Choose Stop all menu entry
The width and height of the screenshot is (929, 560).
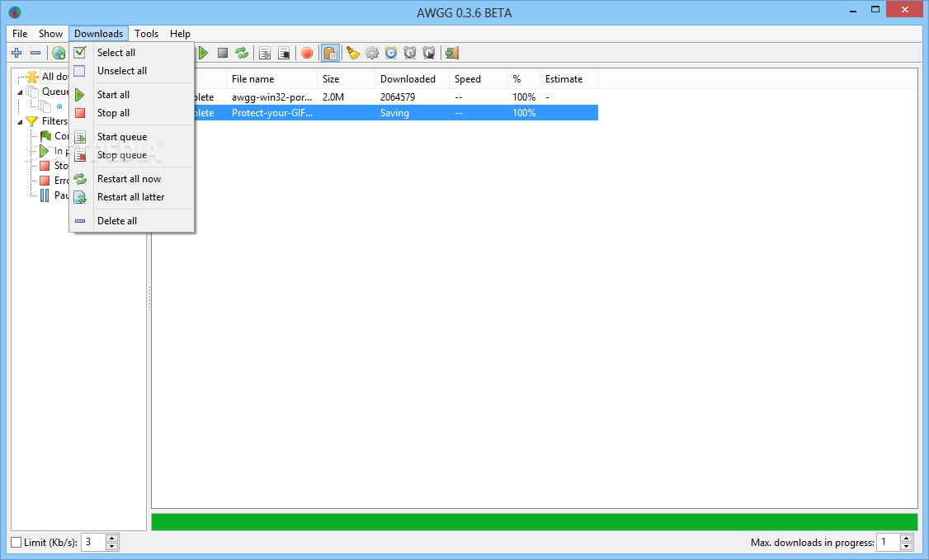(x=131, y=113)
